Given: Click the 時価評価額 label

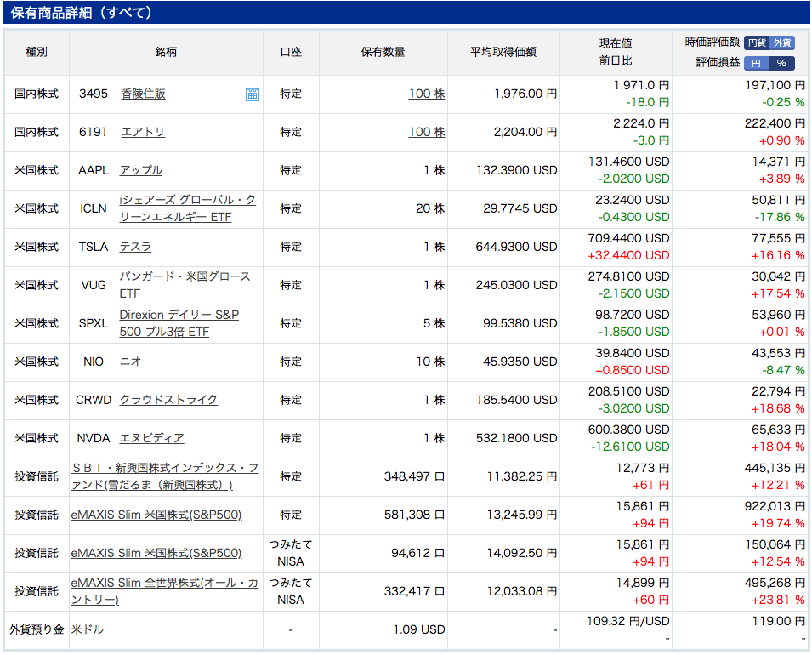Looking at the screenshot, I should (x=712, y=43).
